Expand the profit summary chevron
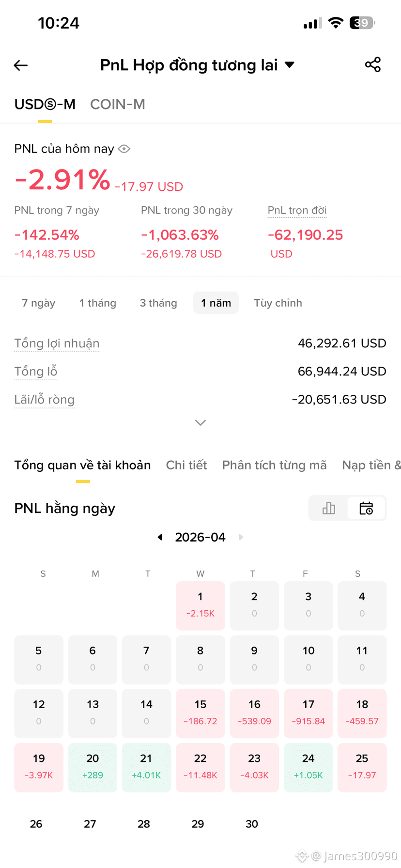The height and width of the screenshot is (868, 401). 200,423
